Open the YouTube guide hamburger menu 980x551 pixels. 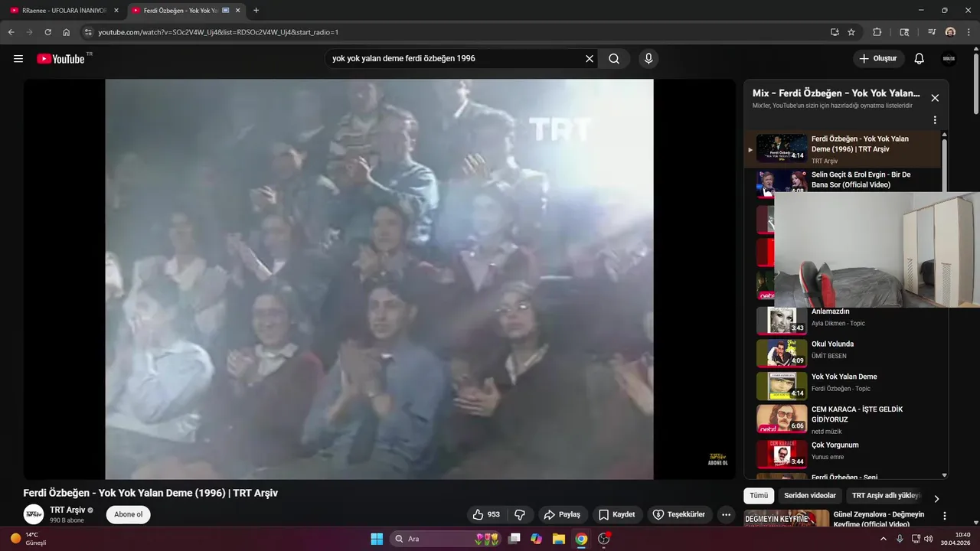point(18,59)
